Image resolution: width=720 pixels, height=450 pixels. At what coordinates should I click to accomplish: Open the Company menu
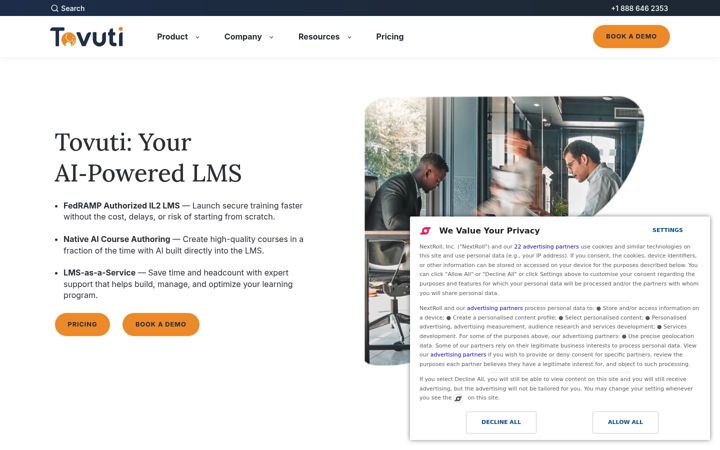pos(243,37)
